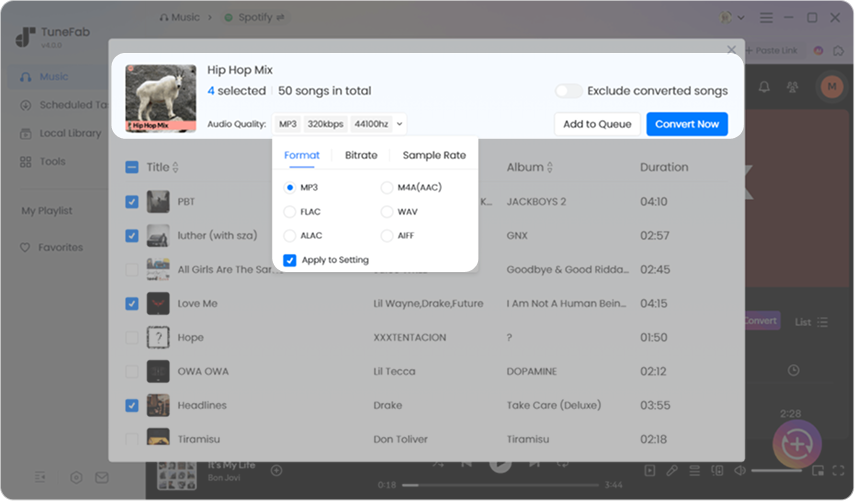Click the Duration column header
The height and width of the screenshot is (501, 855).
(x=664, y=167)
